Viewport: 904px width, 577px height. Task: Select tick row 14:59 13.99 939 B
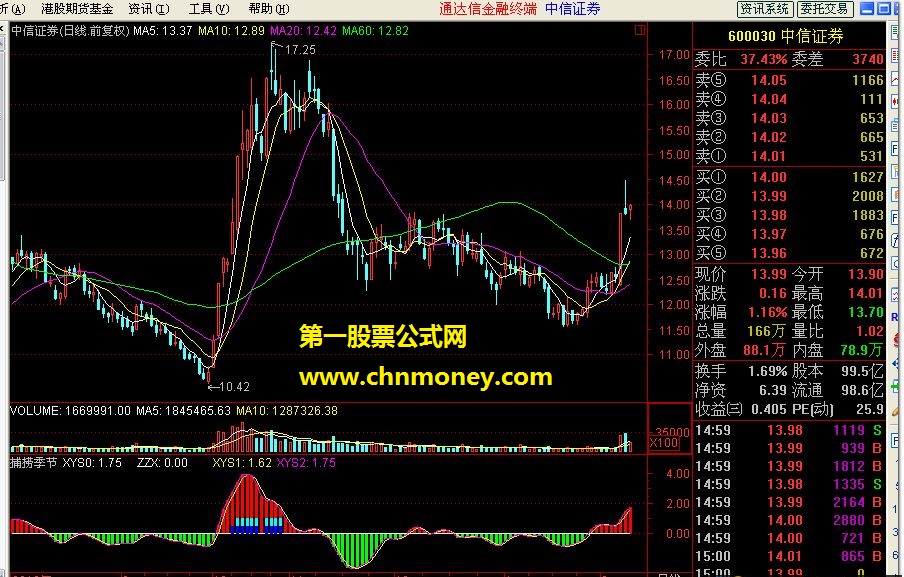789,448
